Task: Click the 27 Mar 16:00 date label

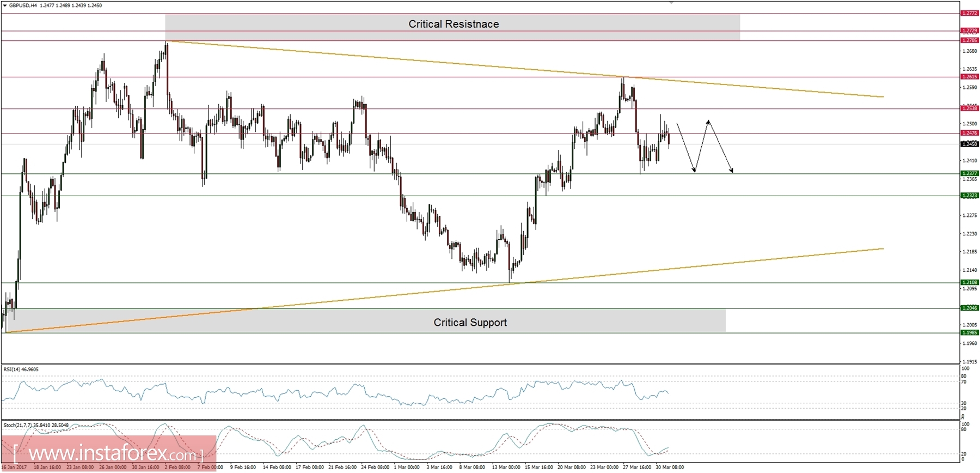Action: pyautogui.click(x=637, y=468)
